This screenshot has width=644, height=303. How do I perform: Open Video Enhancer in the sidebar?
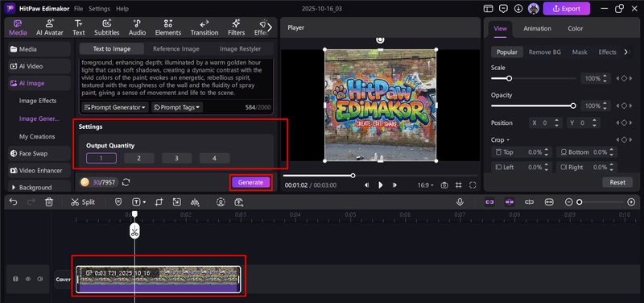click(39, 170)
